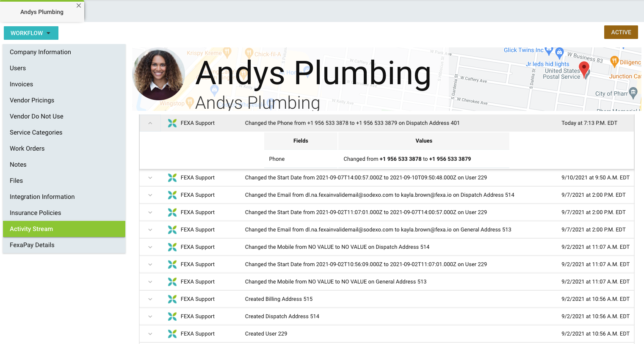644x344 pixels.
Task: Expand Email change on General Address 513
Action: tap(150, 230)
